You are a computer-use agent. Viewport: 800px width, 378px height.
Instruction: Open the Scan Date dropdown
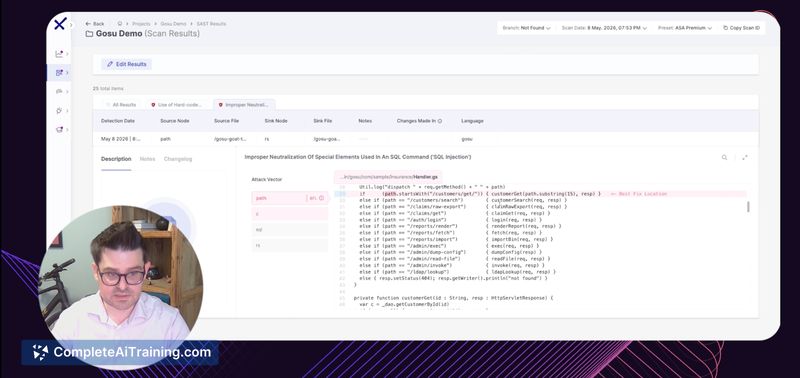(604, 28)
